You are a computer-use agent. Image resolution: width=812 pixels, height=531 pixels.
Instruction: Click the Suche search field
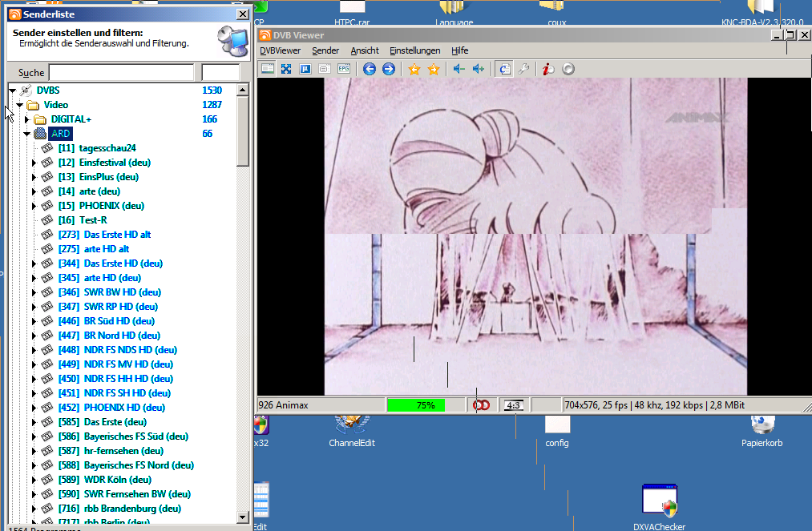coord(121,72)
